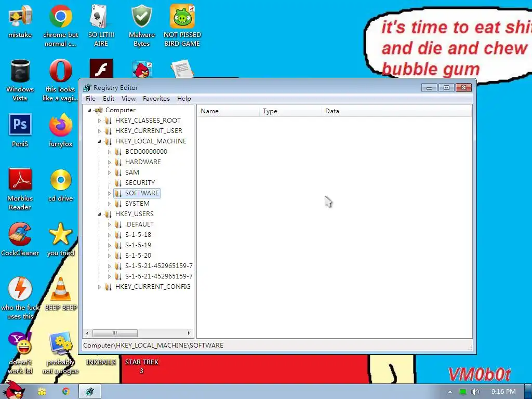Select the S-1-5-19 key
Image resolution: width=532 pixels, height=399 pixels.
click(138, 245)
